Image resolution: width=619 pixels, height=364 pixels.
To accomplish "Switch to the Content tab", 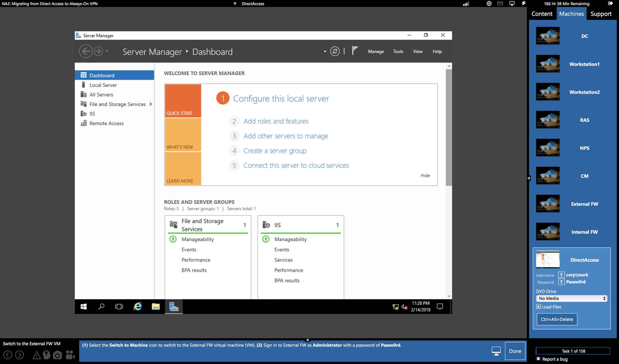I will pos(542,14).
